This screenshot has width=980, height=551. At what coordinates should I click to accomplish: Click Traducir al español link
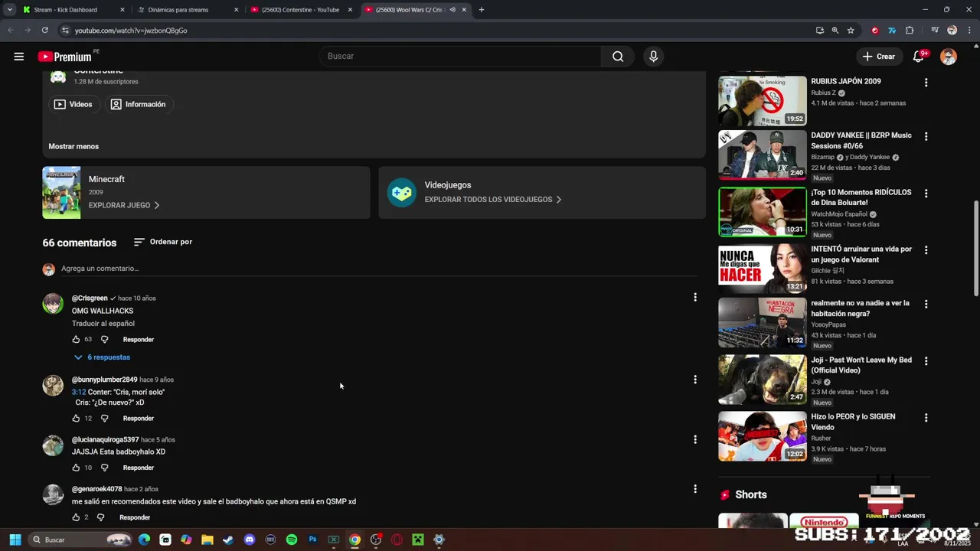point(103,324)
